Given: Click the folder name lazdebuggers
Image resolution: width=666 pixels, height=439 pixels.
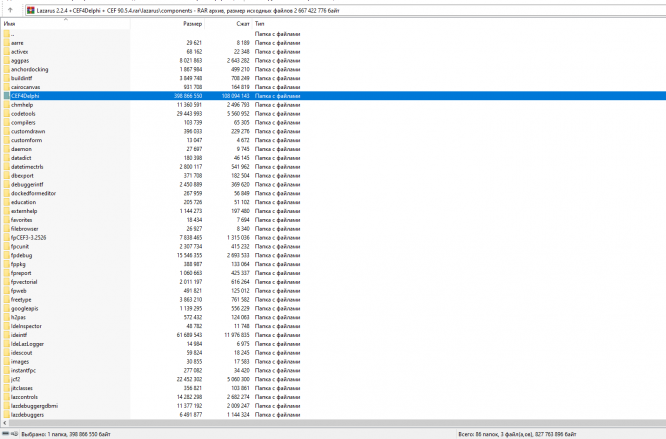Looking at the screenshot, I should coord(27,415).
